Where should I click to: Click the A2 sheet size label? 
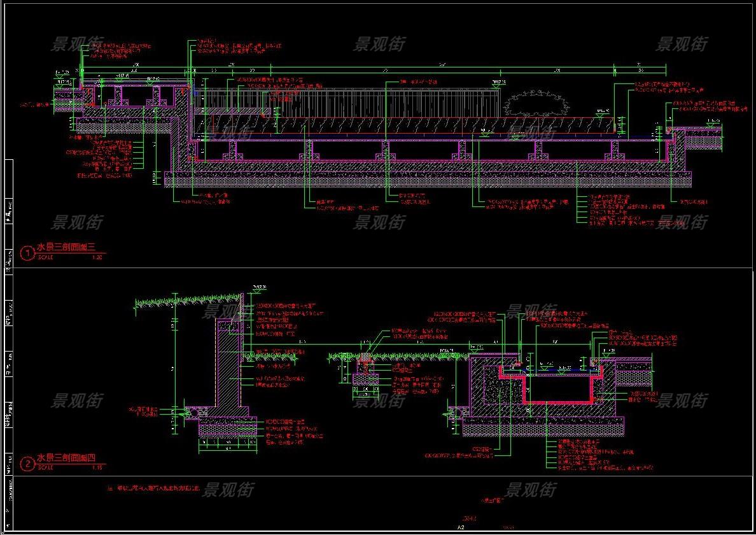tap(461, 527)
